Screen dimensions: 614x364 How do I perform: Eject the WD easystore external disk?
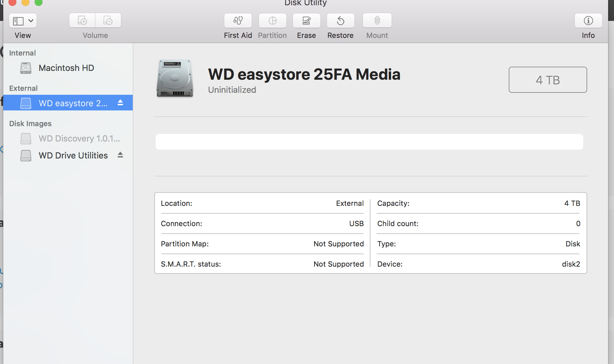pos(120,103)
